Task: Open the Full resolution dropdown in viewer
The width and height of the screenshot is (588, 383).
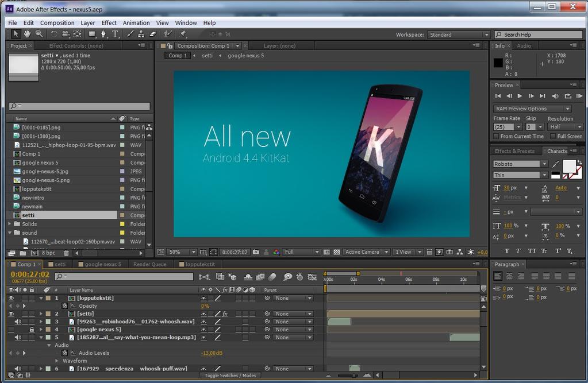Action: coord(302,252)
